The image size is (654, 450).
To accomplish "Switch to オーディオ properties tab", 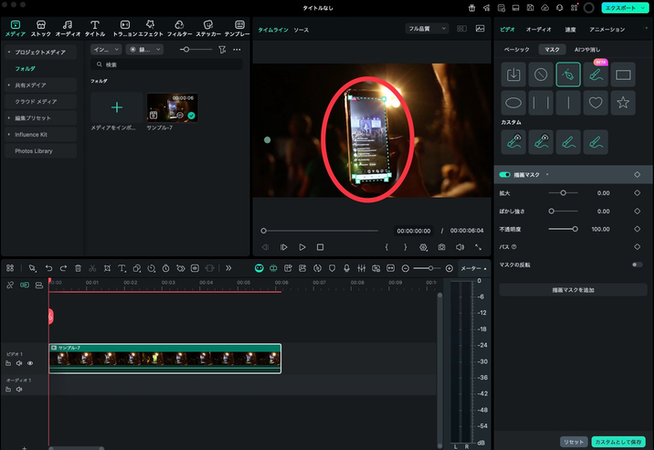I will [538, 29].
